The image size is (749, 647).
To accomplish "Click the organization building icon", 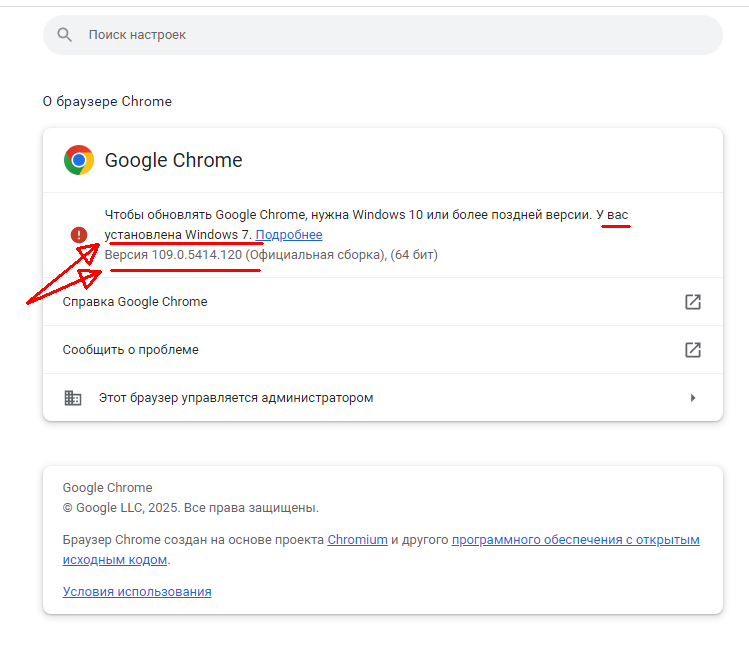I will pyautogui.click(x=73, y=398).
